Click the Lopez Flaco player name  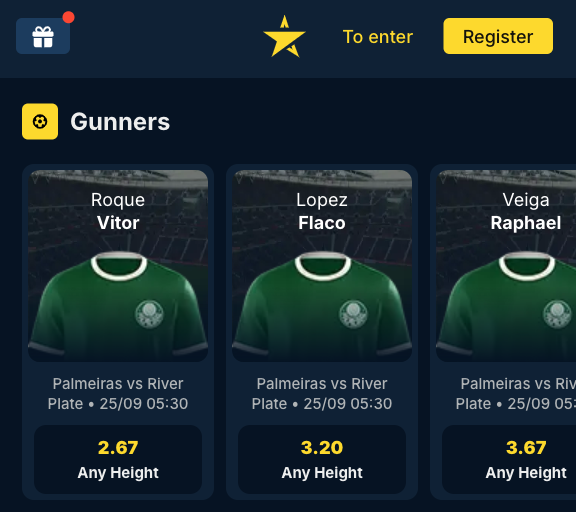click(x=322, y=212)
